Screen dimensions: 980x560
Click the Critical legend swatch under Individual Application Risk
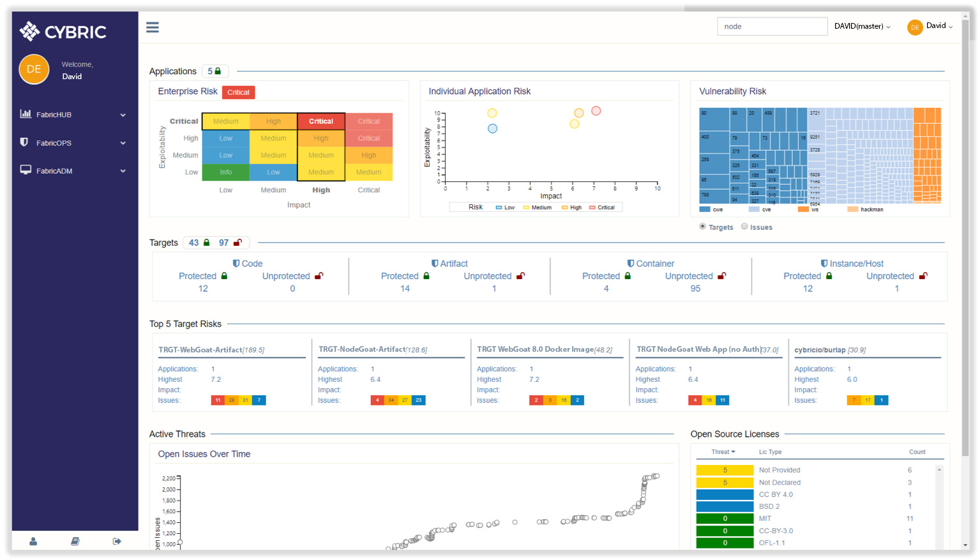click(594, 207)
